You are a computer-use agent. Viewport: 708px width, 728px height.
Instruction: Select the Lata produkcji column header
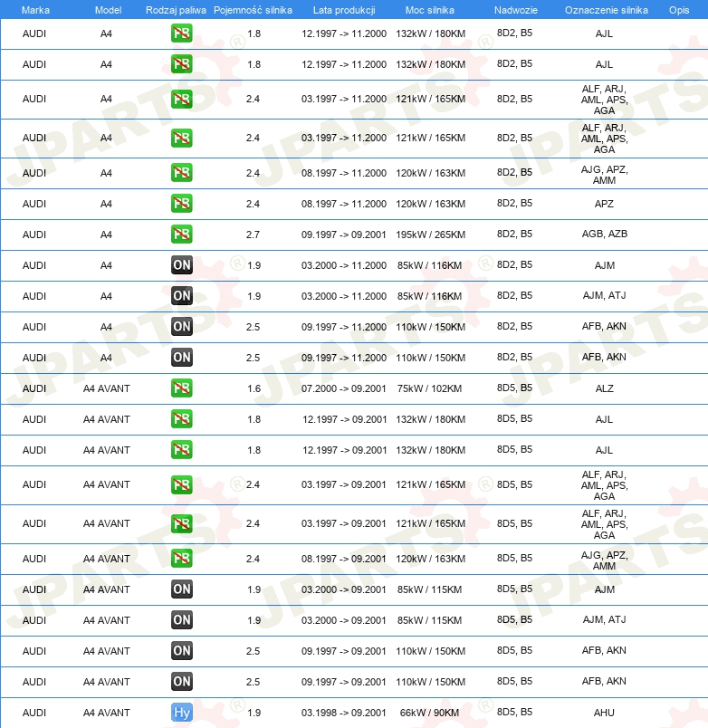pos(343,9)
